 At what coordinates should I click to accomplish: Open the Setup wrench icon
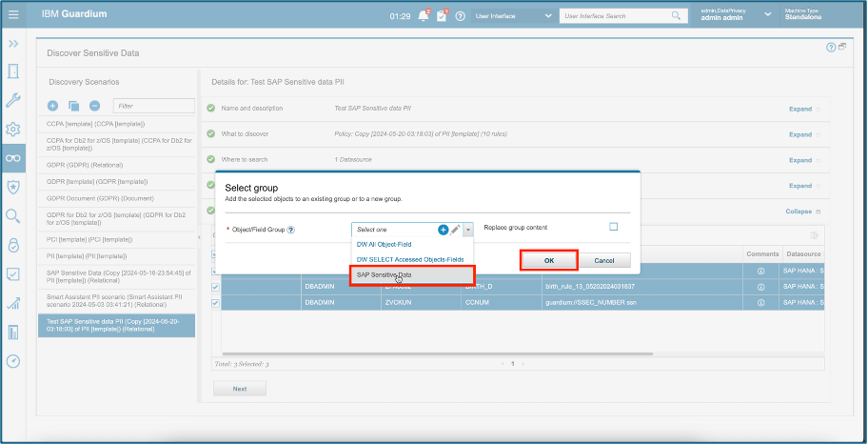click(x=13, y=100)
